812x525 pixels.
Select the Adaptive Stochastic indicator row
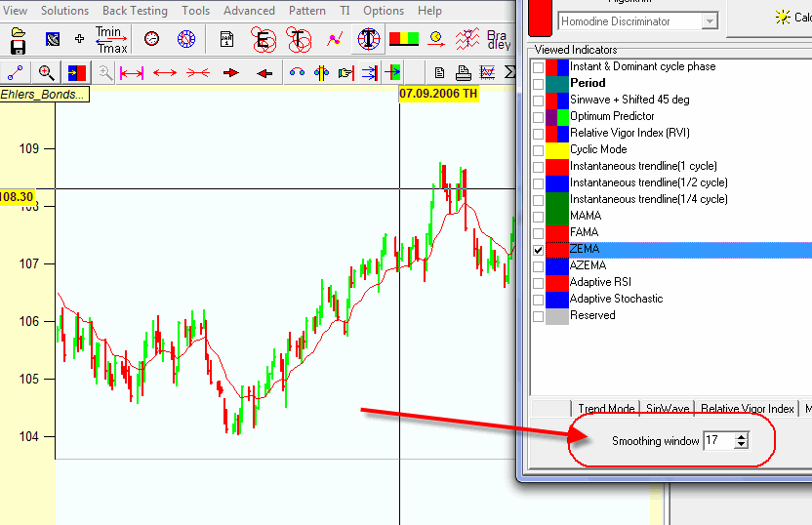pyautogui.click(x=678, y=300)
